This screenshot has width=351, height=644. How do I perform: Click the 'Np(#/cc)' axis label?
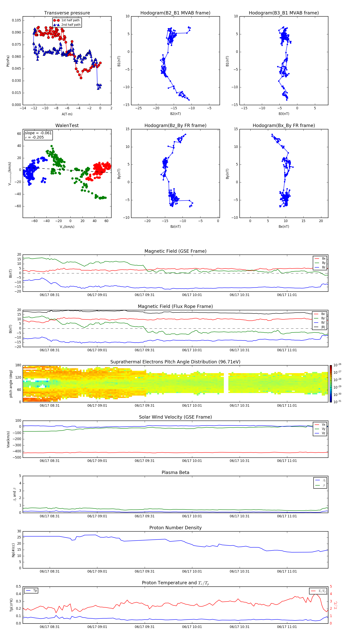(x=13, y=550)
